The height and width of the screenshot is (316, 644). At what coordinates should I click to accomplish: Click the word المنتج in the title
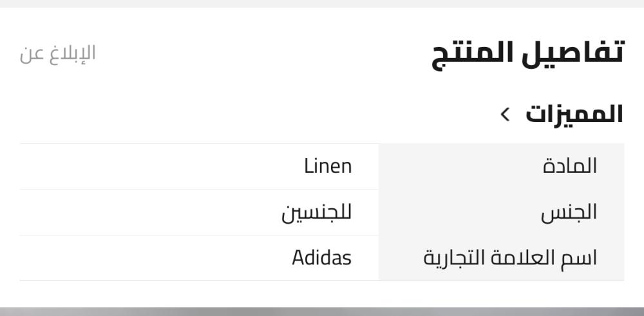471,54
